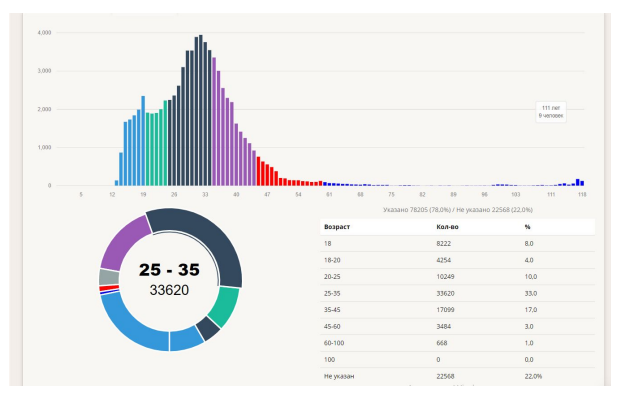Click the tallest purple histogram bar

coord(214,122)
